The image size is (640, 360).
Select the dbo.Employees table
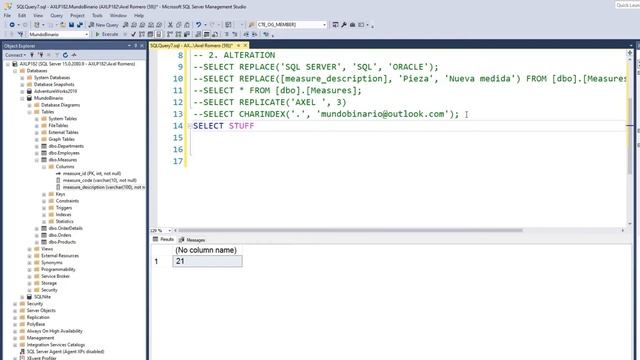(x=64, y=153)
